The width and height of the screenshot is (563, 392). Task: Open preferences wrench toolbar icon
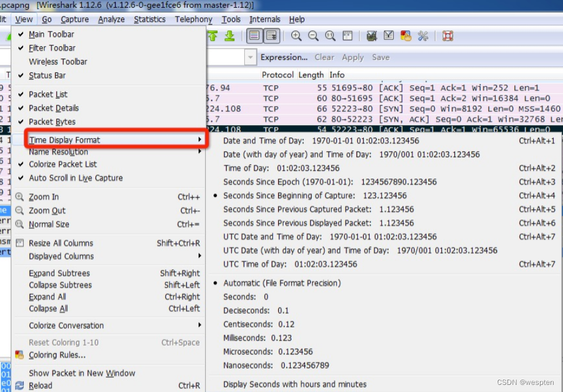(x=423, y=36)
